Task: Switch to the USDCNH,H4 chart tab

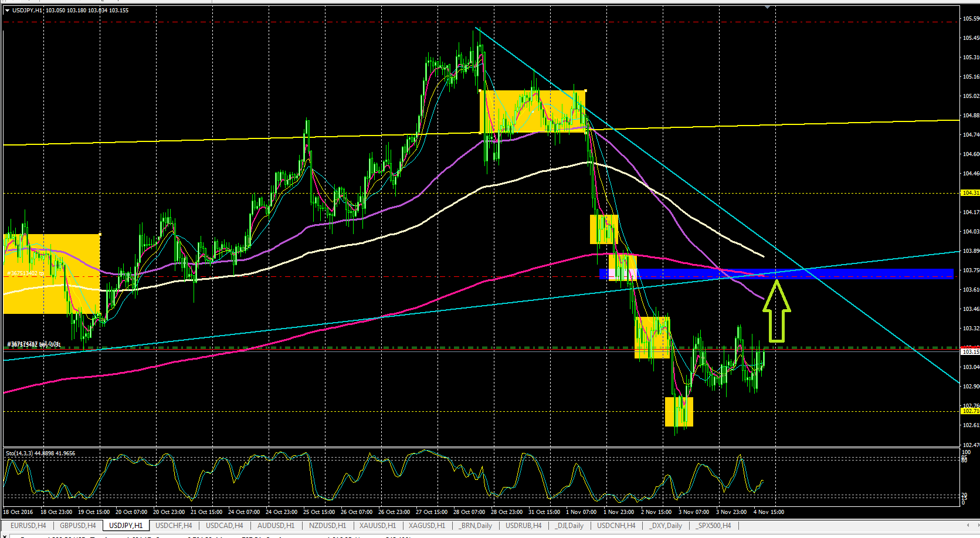Action: 616,526
